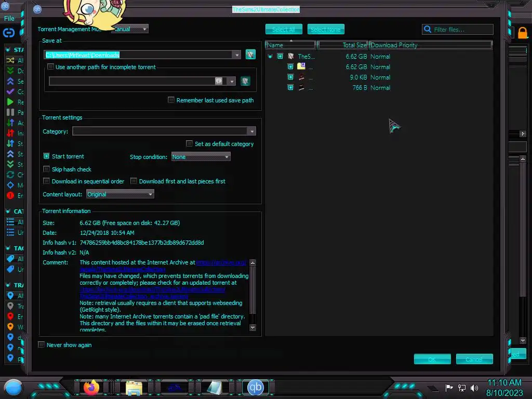532x399 pixels.
Task: Click the Start orb button
Action: tap(14, 388)
